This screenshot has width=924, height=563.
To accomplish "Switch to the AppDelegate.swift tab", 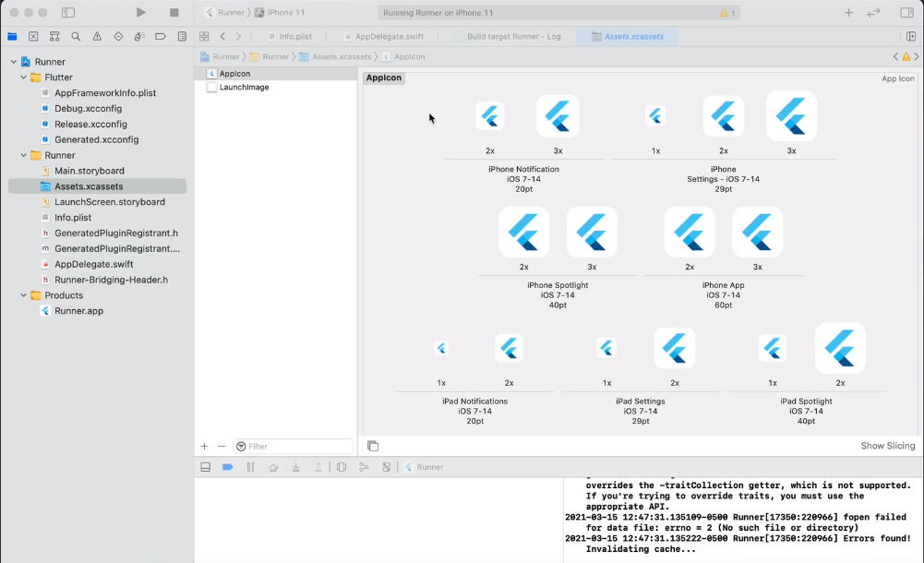I will coord(387,37).
